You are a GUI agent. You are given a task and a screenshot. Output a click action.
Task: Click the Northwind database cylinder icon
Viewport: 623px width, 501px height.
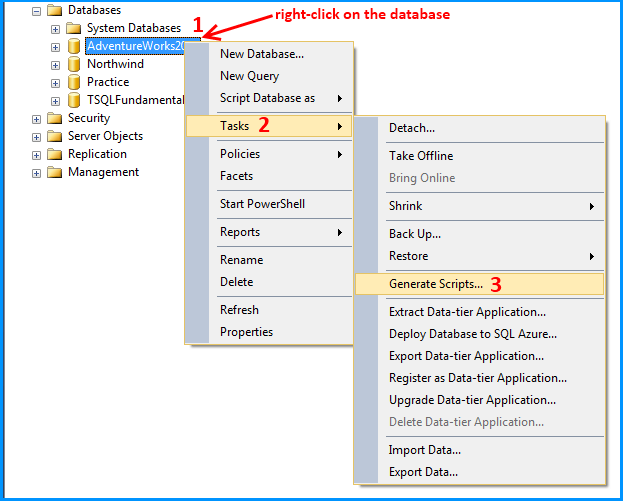click(x=73, y=64)
